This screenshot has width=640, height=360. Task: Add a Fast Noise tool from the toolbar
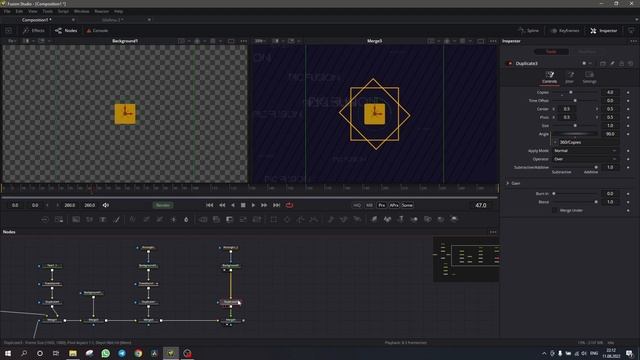pyautogui.click(x=89, y=220)
